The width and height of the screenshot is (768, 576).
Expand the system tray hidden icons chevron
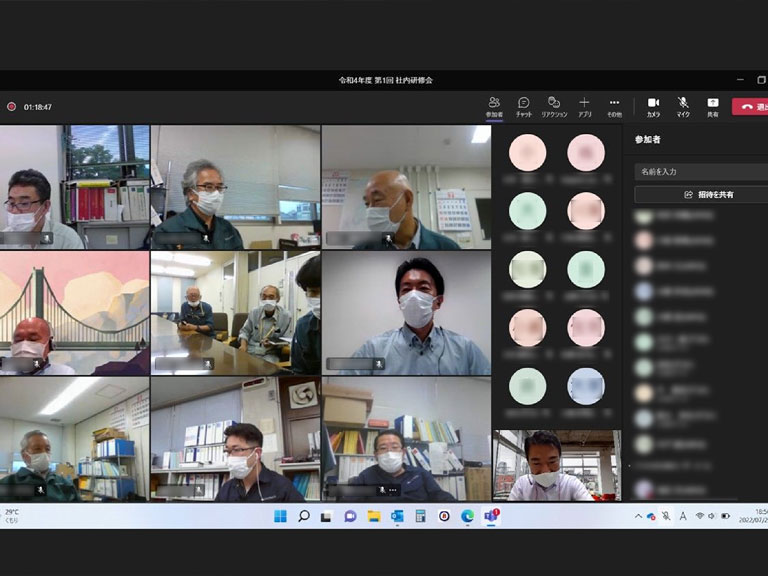[x=638, y=516]
